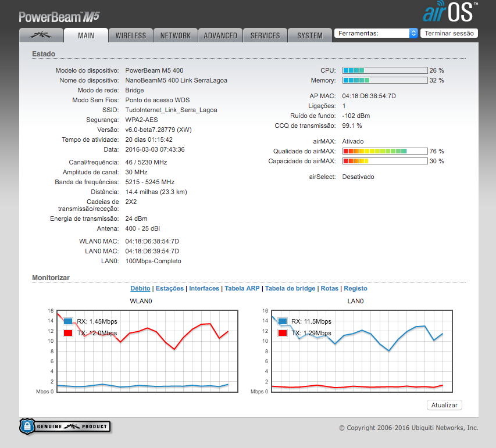
Task: Open the SERVICES tab
Action: (265, 35)
